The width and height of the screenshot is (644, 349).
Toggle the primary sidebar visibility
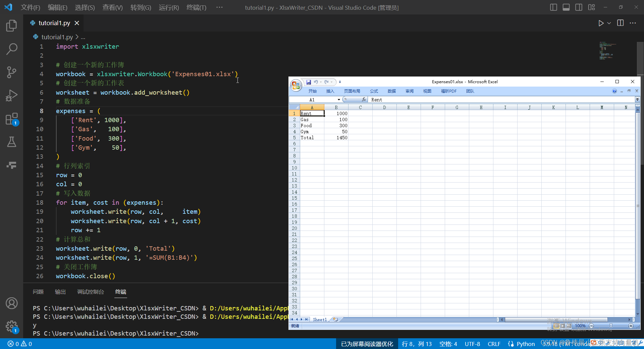coord(553,7)
